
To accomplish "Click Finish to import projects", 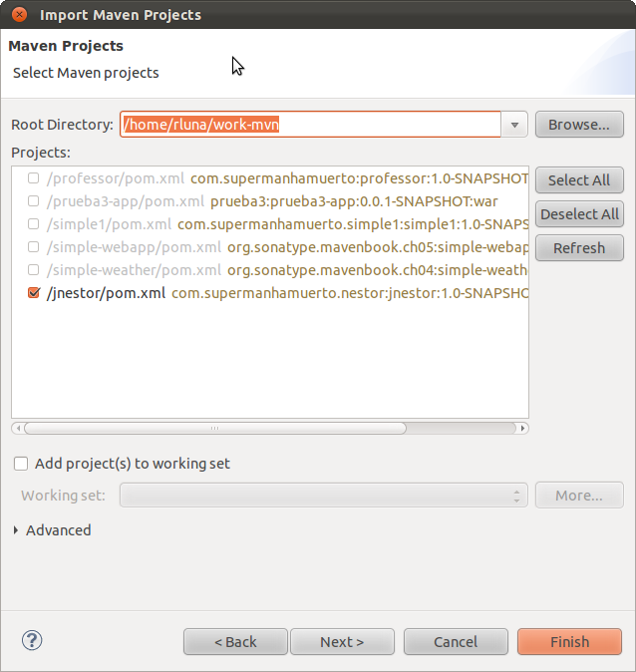I will click(x=569, y=642).
